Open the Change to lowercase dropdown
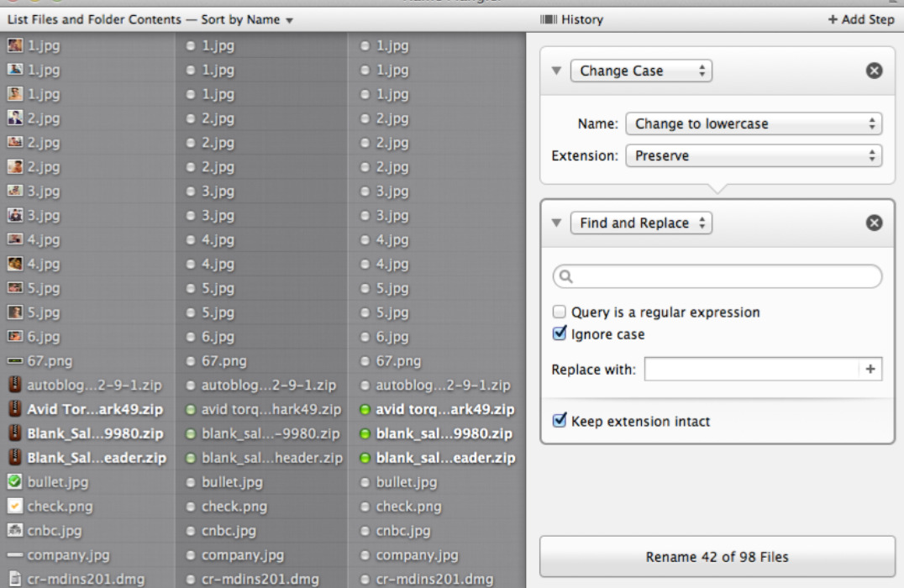The height and width of the screenshot is (588, 904). click(x=754, y=124)
